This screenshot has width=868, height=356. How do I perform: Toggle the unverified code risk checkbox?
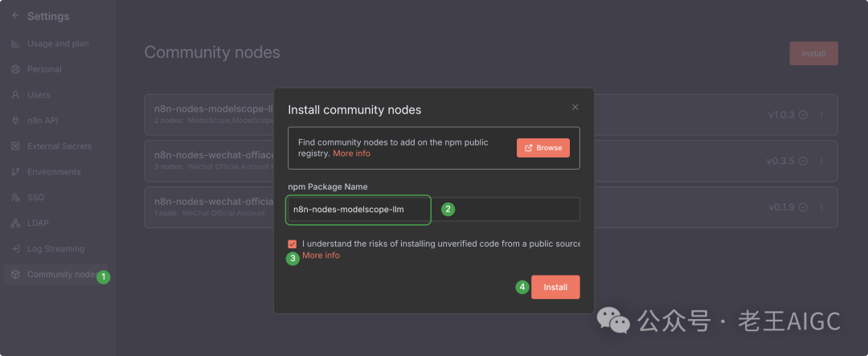[292, 243]
